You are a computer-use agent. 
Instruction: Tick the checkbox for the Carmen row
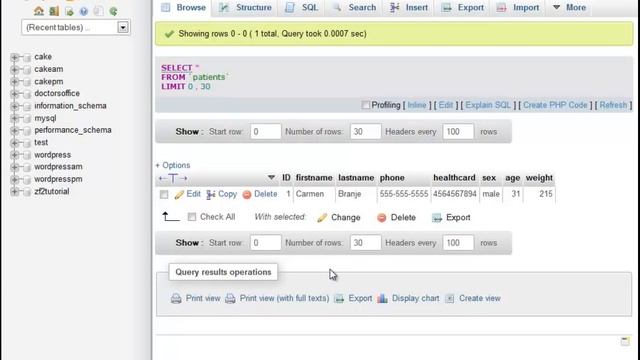coord(164,195)
